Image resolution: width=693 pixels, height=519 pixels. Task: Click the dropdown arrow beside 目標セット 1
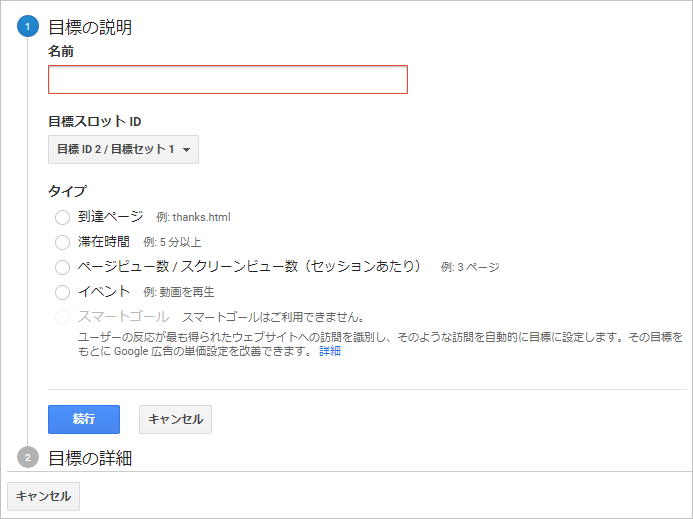pyautogui.click(x=187, y=150)
